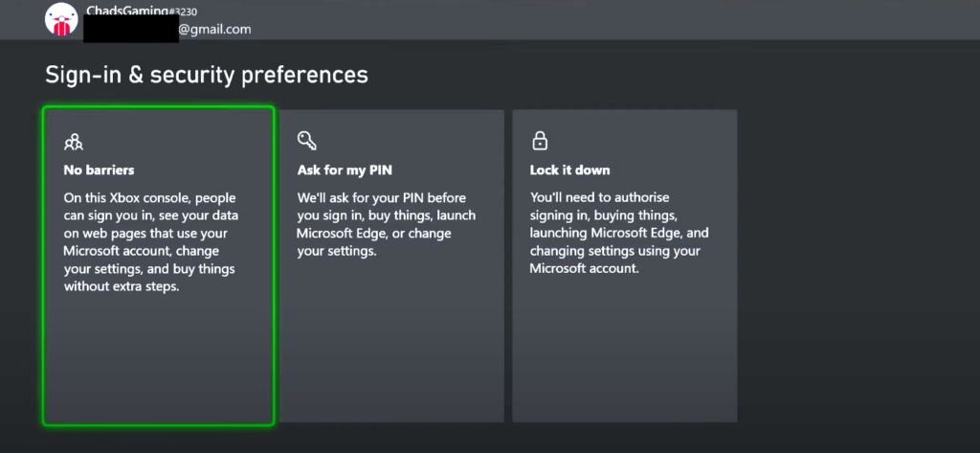The height and width of the screenshot is (453, 980).
Task: Click the key icon above Ask for my PIN
Action: [307, 141]
